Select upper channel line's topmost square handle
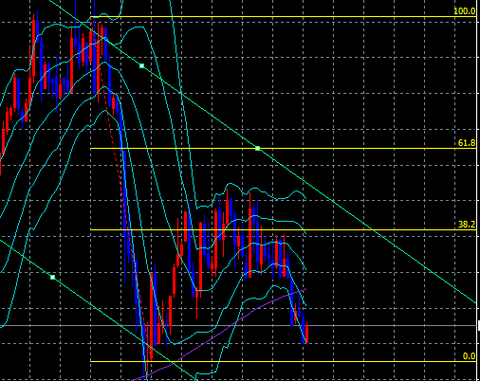This screenshot has width=480, height=381. coord(142,66)
